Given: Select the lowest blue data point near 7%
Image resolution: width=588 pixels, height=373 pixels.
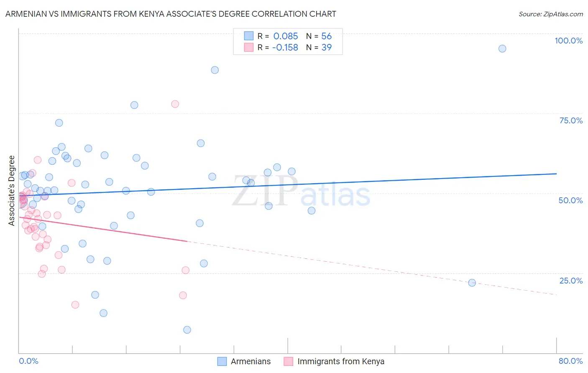Looking at the screenshot, I should coord(187,330).
